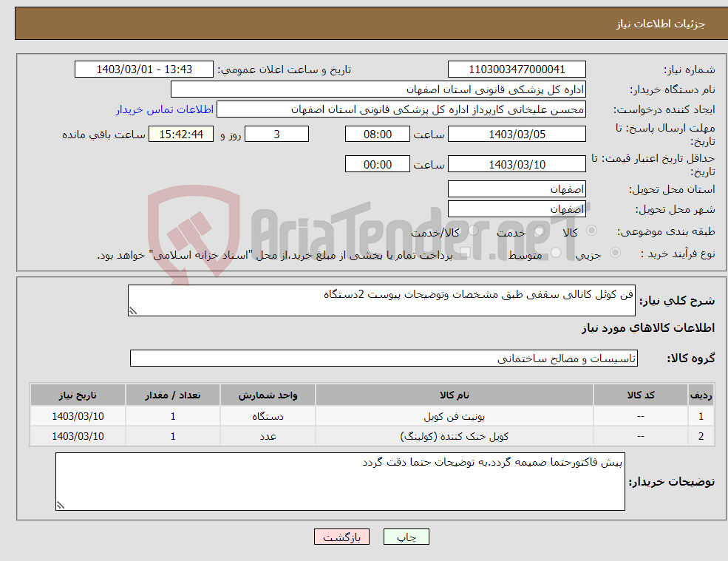The image size is (728, 561).
Task: Click the resize handle of the buyer notes textarea
Action: [61, 506]
